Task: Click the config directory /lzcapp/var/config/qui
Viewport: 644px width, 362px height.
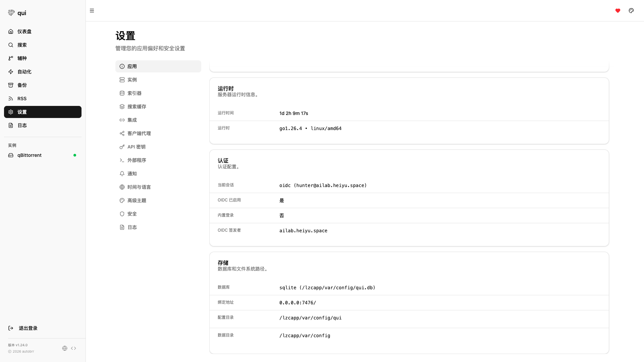Action: 311,318
